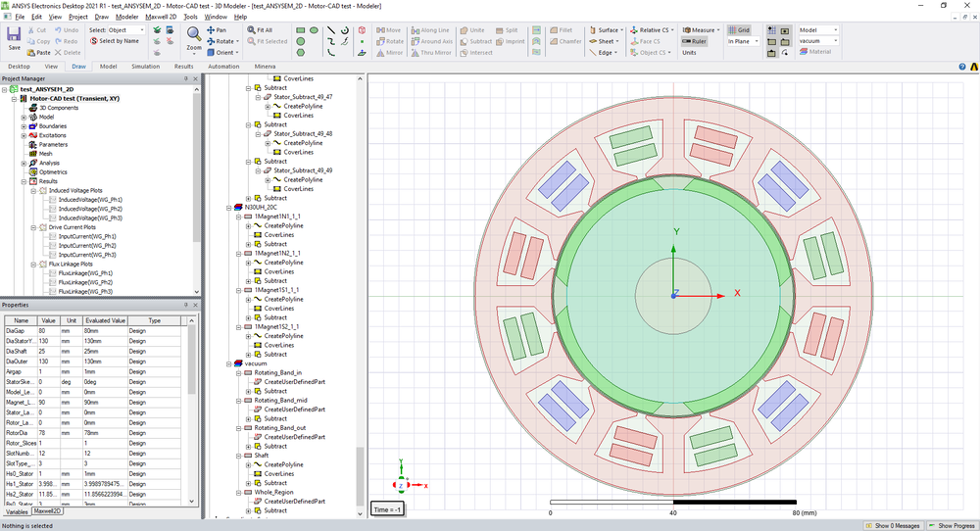The height and width of the screenshot is (531, 980).
Task: Pin the Properties panel
Action: (185, 305)
